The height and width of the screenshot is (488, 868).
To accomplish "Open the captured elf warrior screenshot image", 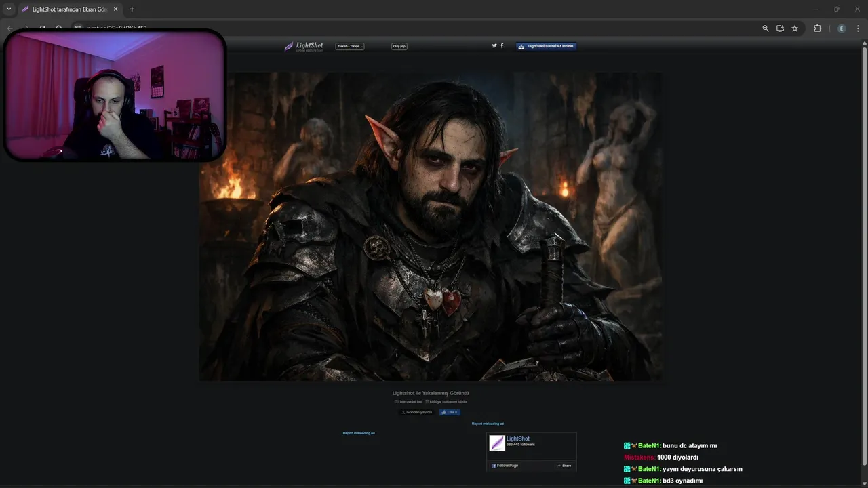I will [x=431, y=226].
